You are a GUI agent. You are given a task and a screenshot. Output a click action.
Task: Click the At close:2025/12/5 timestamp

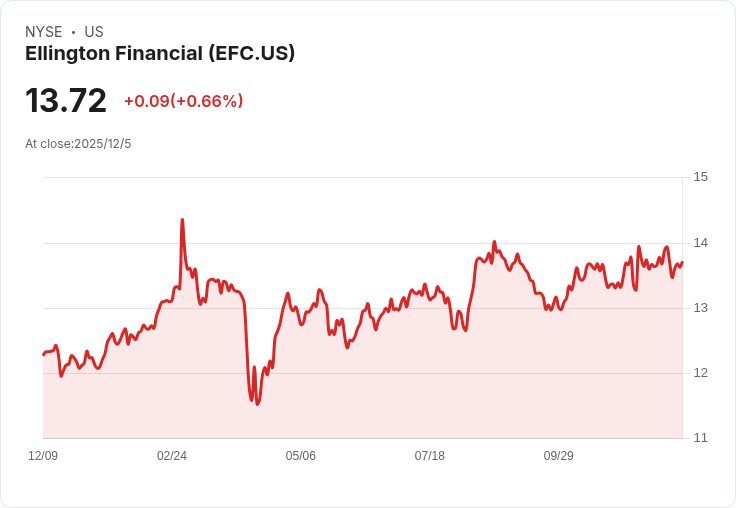pyautogui.click(x=78, y=144)
